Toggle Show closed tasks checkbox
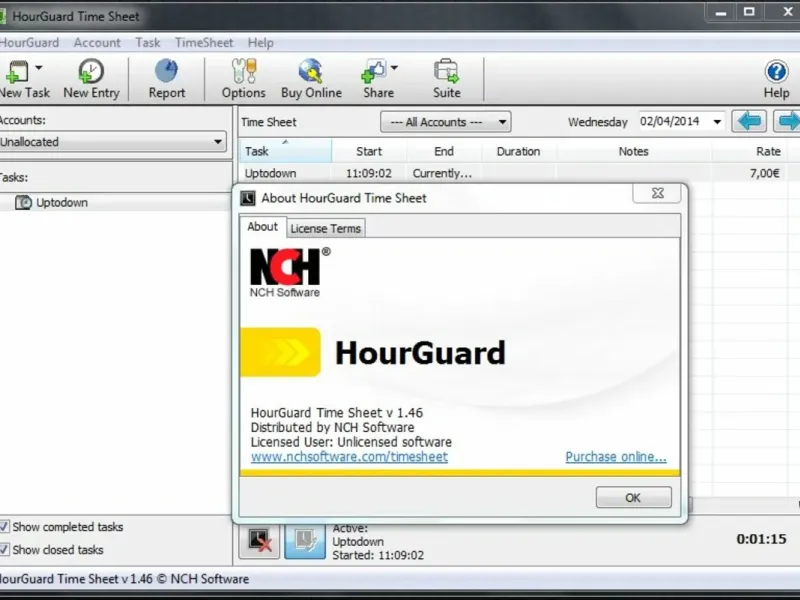The image size is (800, 600). [4, 549]
